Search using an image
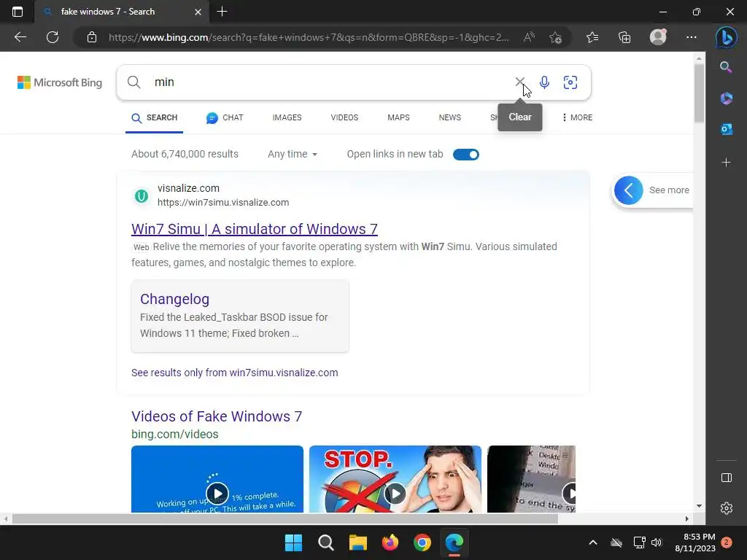 point(570,82)
